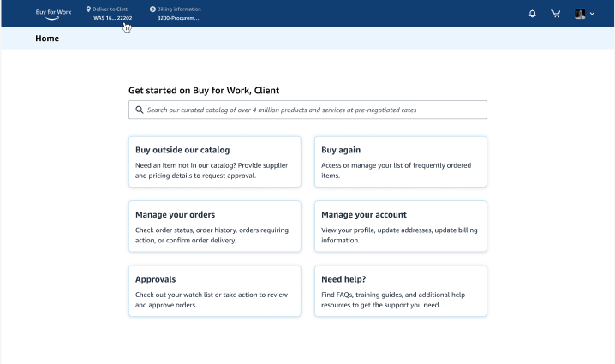
Task: Open the Need help? card
Action: (x=401, y=291)
